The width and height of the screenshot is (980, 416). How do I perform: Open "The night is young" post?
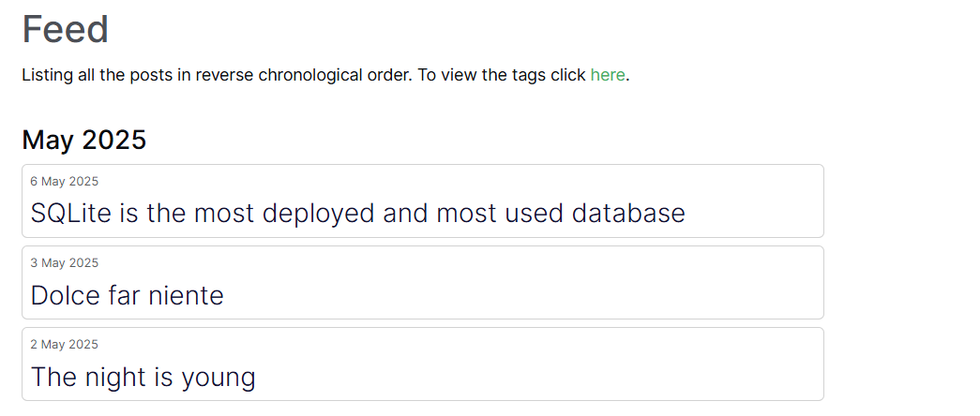143,378
